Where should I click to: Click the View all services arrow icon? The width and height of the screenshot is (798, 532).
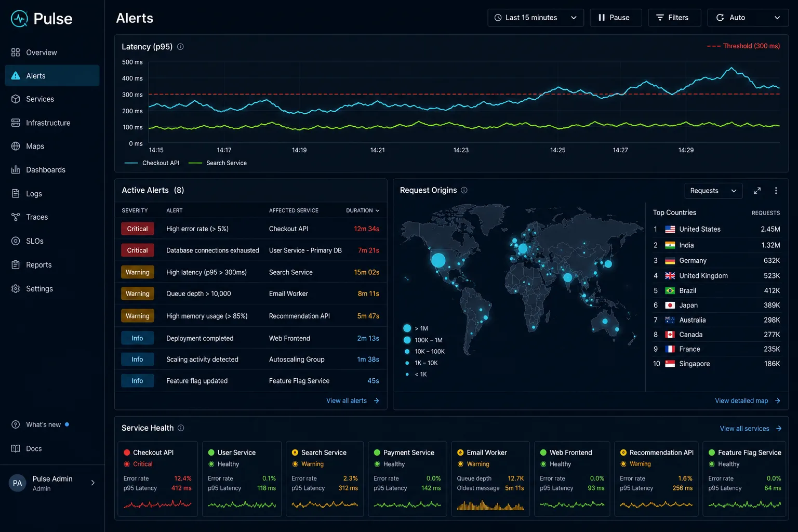[x=779, y=429]
